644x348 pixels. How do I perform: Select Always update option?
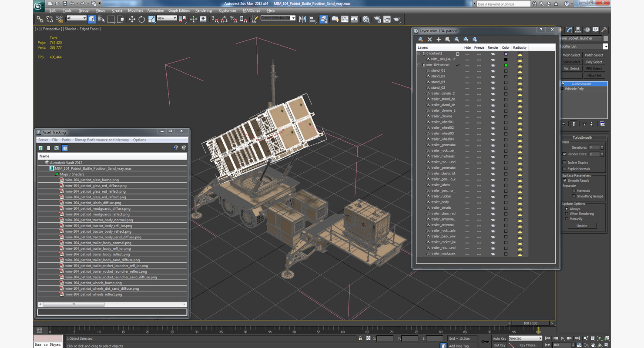567,209
